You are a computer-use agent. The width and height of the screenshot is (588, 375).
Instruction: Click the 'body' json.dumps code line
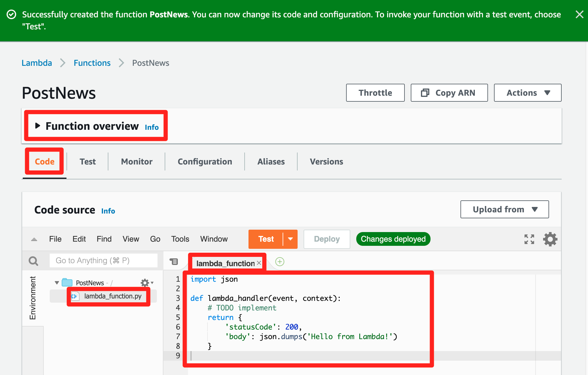pos(311,336)
